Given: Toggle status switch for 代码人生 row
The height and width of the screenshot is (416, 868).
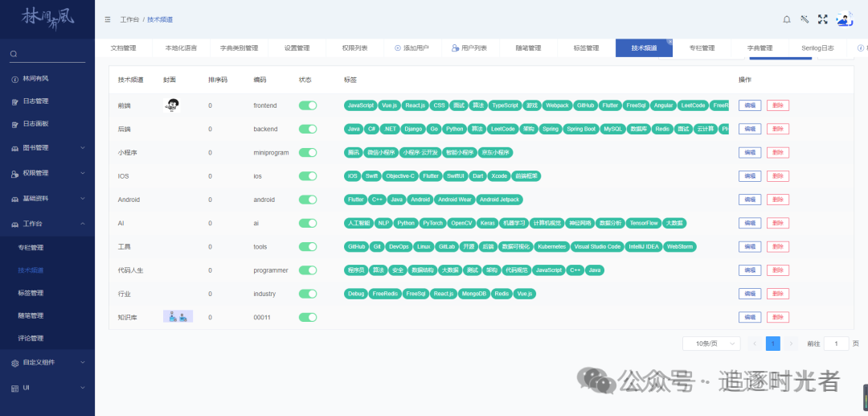Looking at the screenshot, I should point(308,270).
